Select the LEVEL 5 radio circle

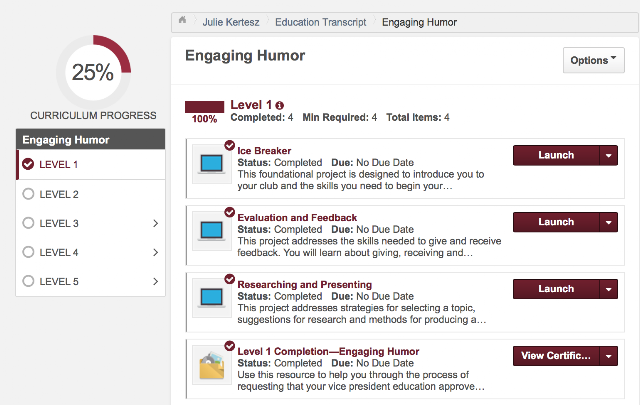28,281
